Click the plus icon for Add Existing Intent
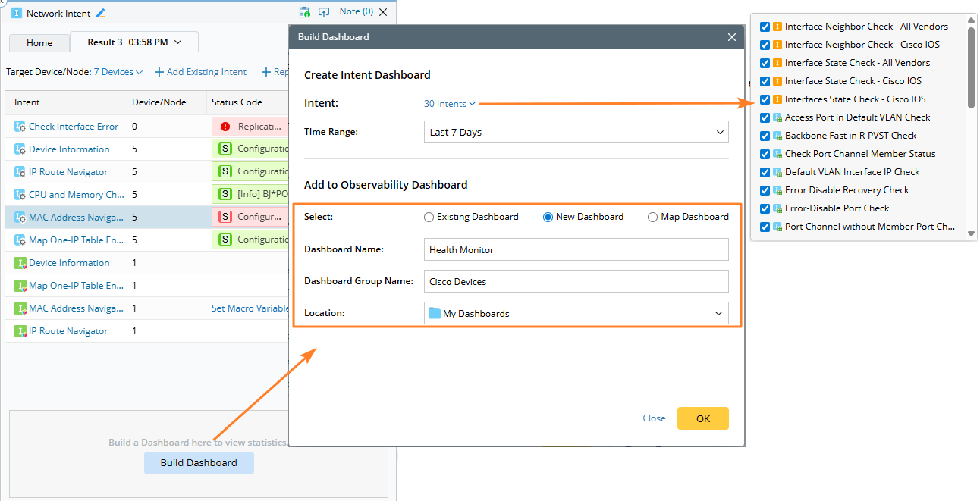Image resolution: width=980 pixels, height=501 pixels. [159, 72]
